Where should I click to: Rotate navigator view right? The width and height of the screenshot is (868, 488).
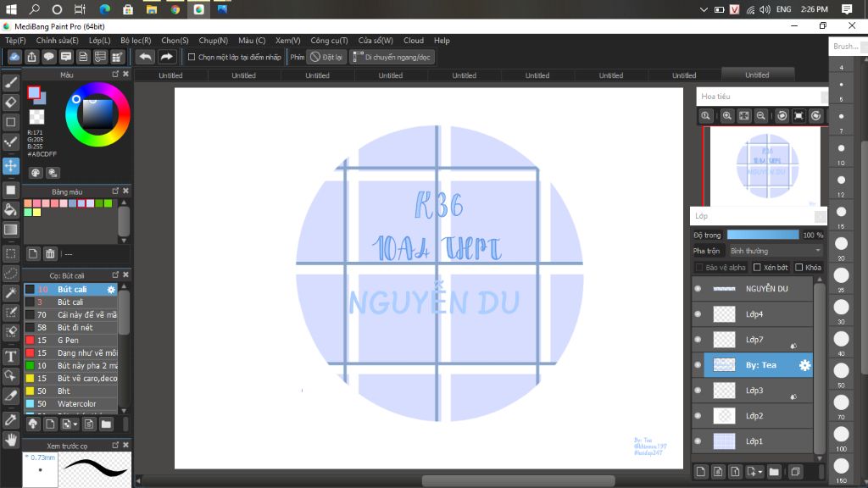click(x=815, y=115)
